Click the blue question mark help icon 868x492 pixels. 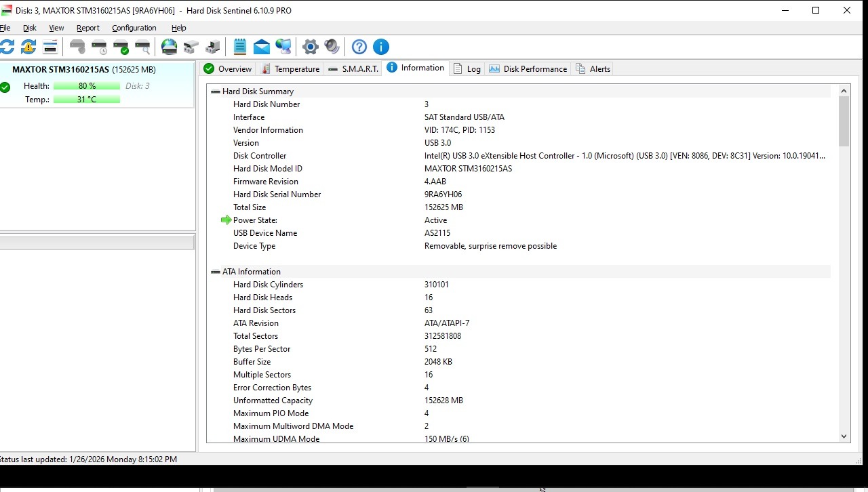pyautogui.click(x=359, y=47)
